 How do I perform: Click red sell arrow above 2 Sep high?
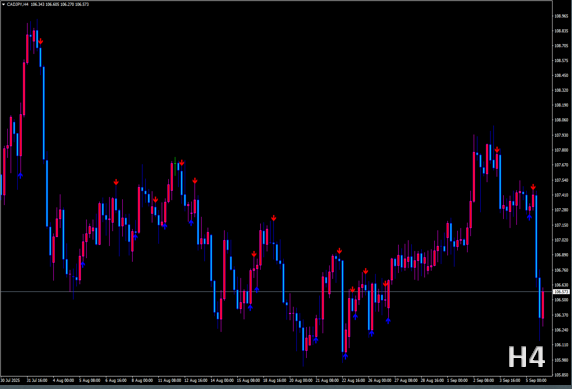click(497, 150)
